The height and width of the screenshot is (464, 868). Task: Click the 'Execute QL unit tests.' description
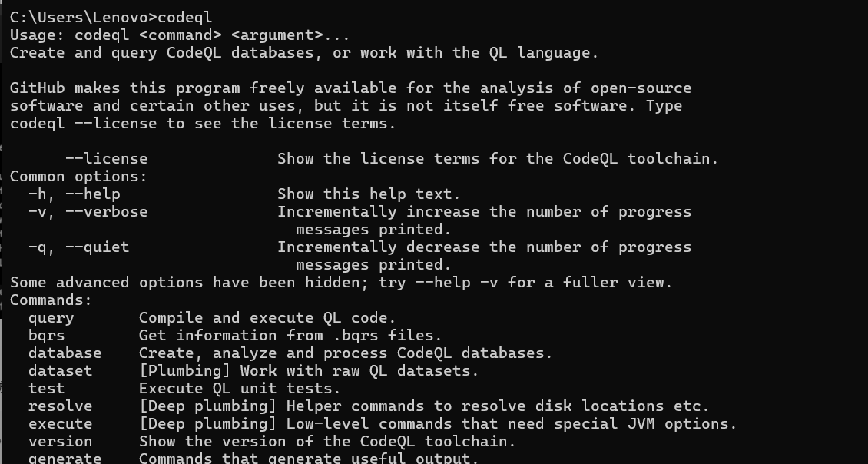point(240,389)
